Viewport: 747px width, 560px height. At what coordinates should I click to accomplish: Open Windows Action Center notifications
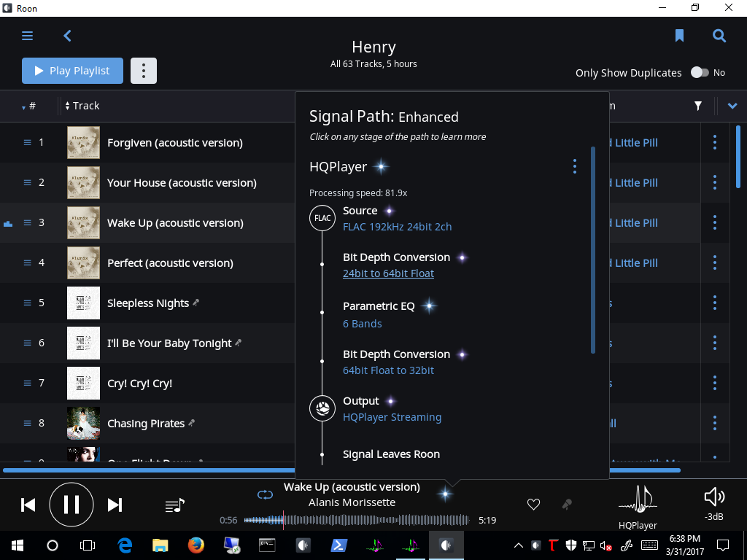[x=723, y=545]
